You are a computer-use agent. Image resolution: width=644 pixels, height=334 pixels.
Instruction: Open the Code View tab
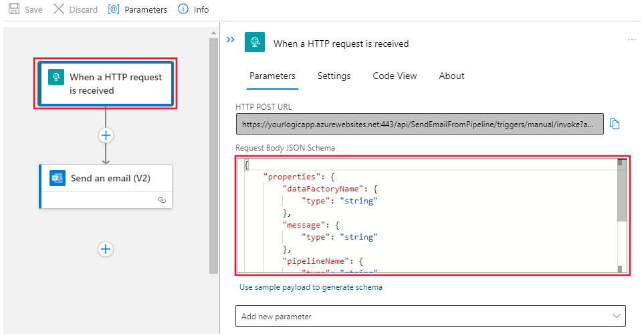[x=395, y=76]
